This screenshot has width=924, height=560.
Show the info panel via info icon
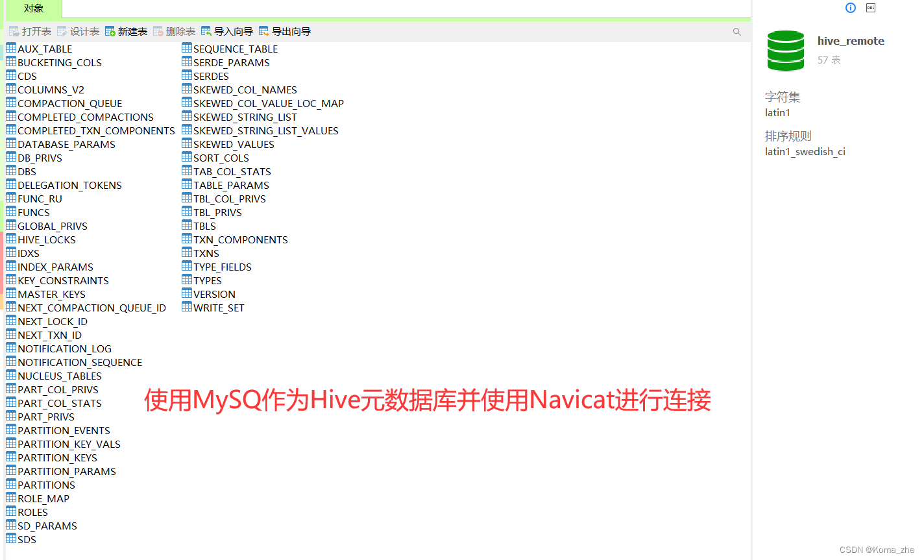(x=851, y=8)
